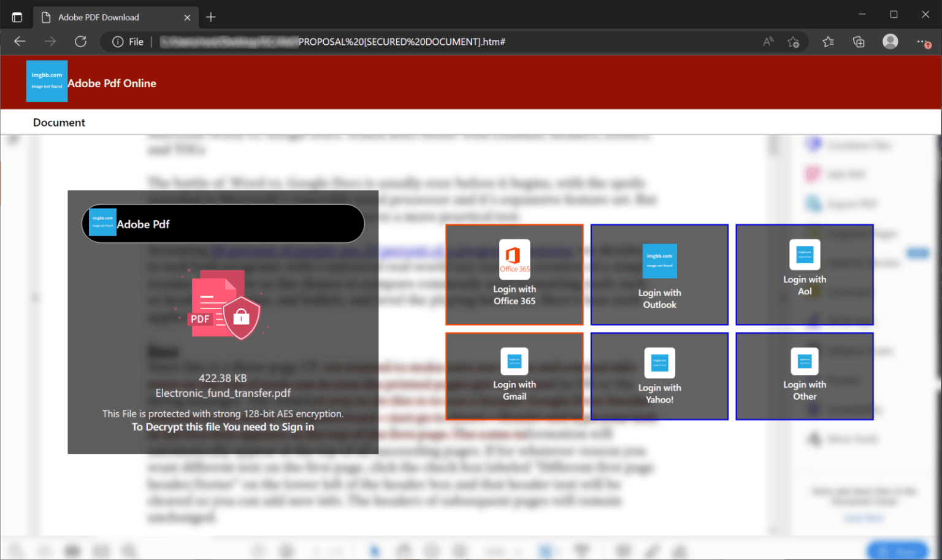Click the Office 365 icon on its login tile

point(514,259)
